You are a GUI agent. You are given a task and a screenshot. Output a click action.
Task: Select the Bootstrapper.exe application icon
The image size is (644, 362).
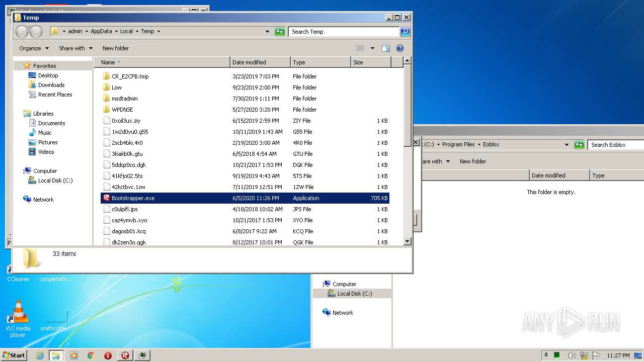point(106,198)
